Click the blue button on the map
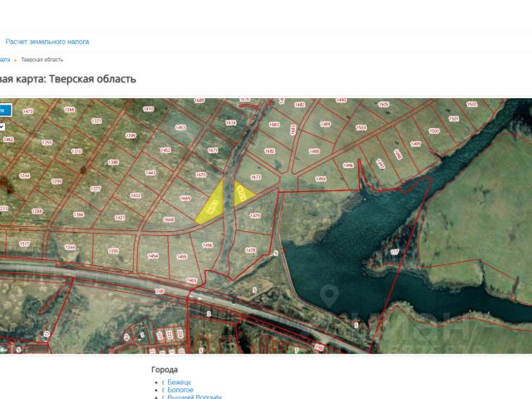The height and width of the screenshot is (399, 532). [5, 111]
